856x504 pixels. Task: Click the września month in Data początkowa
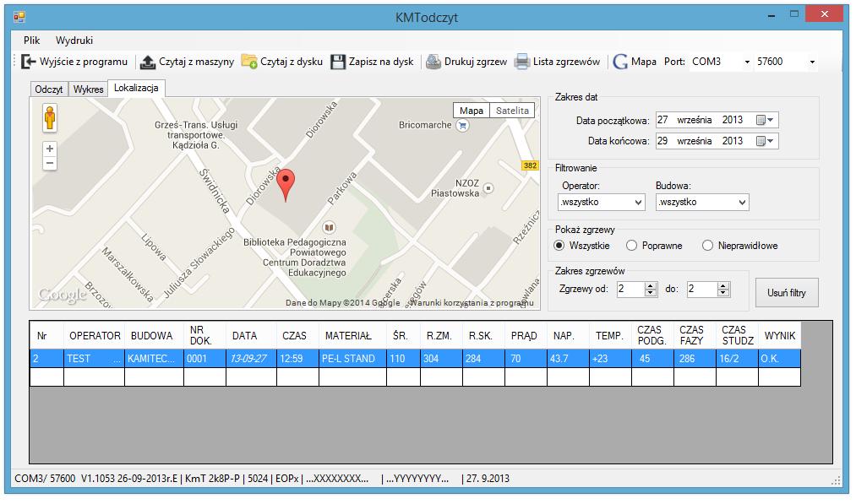coord(695,120)
